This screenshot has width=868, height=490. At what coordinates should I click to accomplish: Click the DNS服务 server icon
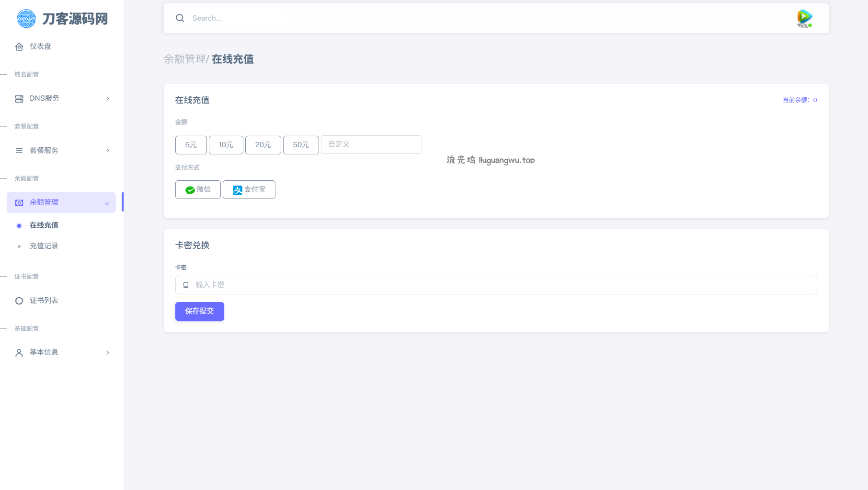(19, 99)
